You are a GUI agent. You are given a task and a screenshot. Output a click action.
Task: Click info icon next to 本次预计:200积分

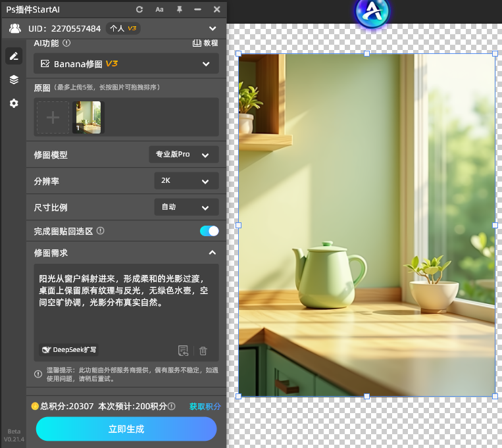click(172, 407)
